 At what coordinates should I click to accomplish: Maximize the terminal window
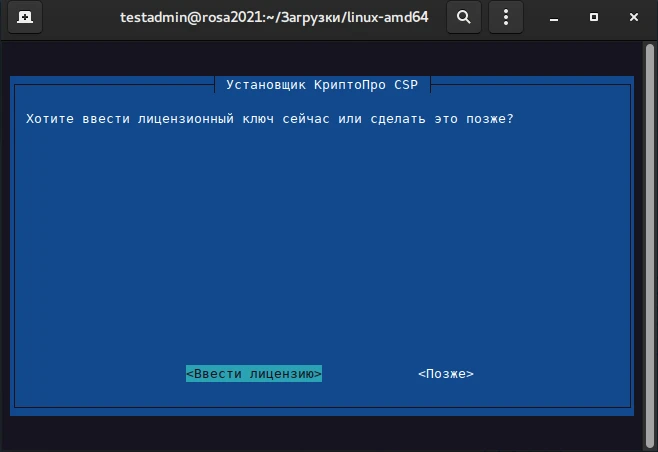(x=594, y=17)
